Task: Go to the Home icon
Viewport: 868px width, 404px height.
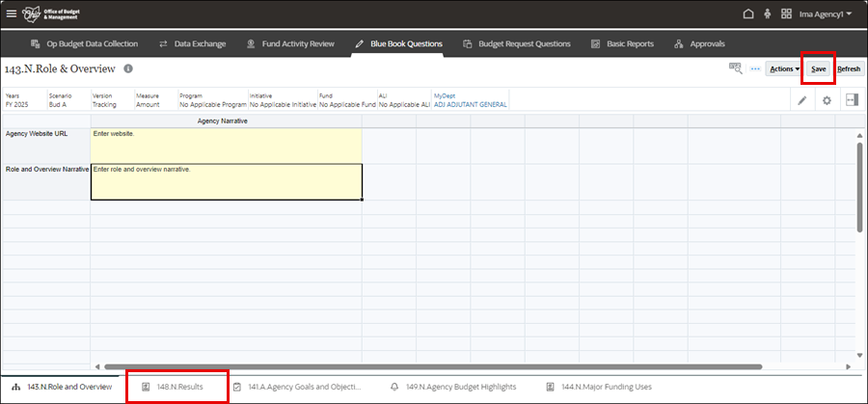Action: (x=748, y=14)
